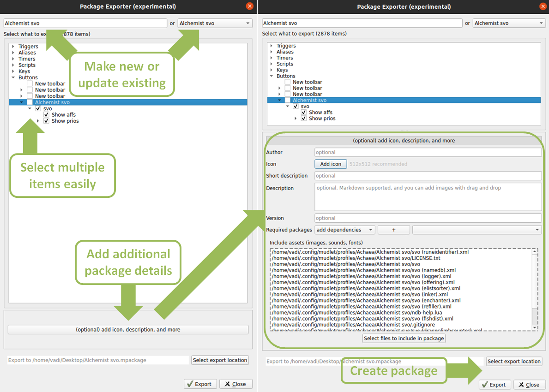The image size is (549, 392).
Task: Open the "add dependencies" dropdown
Action: point(344,229)
